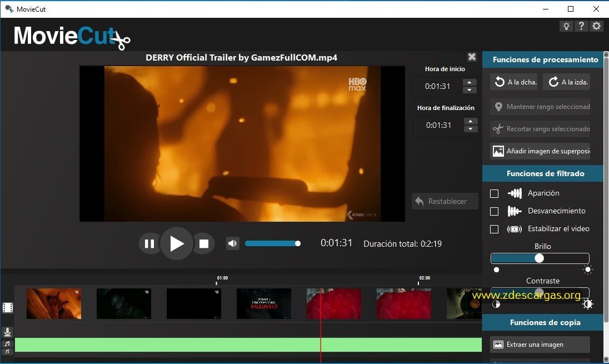Increase Hora de inicio with up arrow
The image size is (609, 364).
[x=470, y=82]
